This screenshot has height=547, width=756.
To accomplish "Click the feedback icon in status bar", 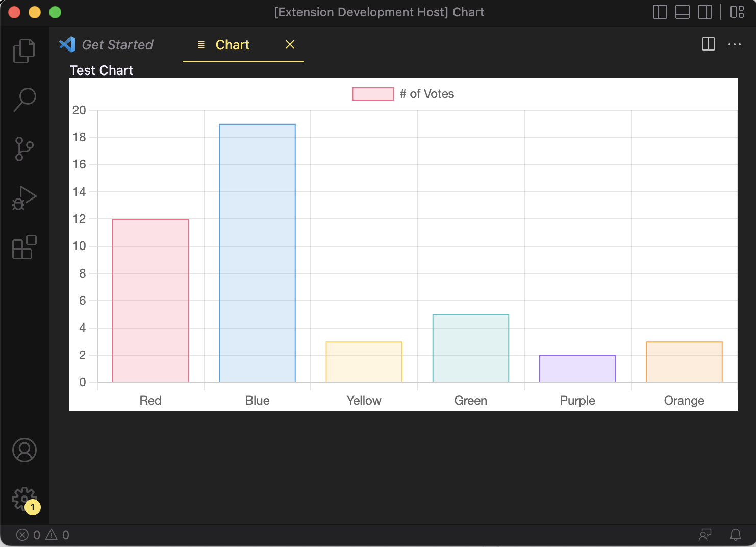I will click(705, 535).
